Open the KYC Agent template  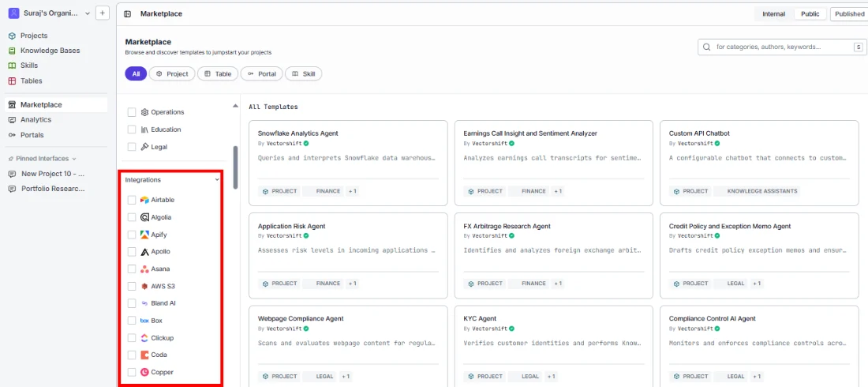click(554, 346)
